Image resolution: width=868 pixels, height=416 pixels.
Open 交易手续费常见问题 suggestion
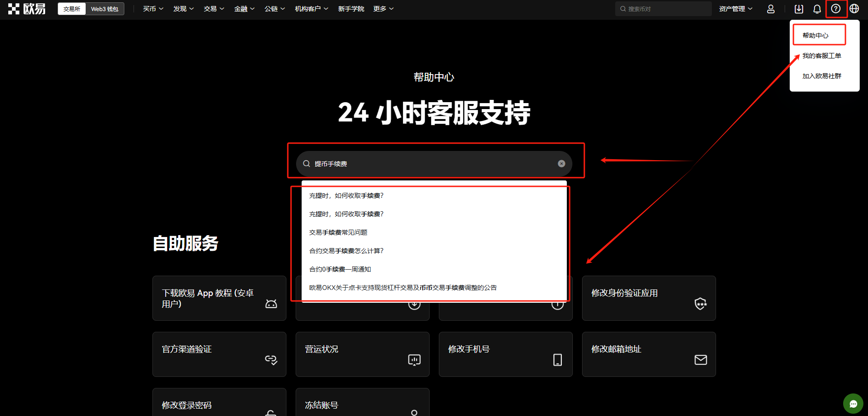point(434,232)
